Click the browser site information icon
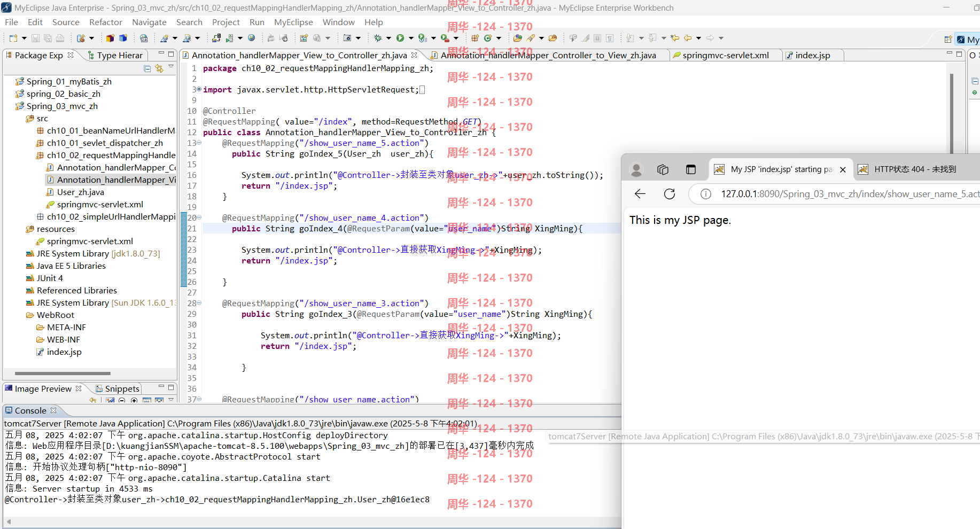The image size is (980, 529). [x=706, y=194]
